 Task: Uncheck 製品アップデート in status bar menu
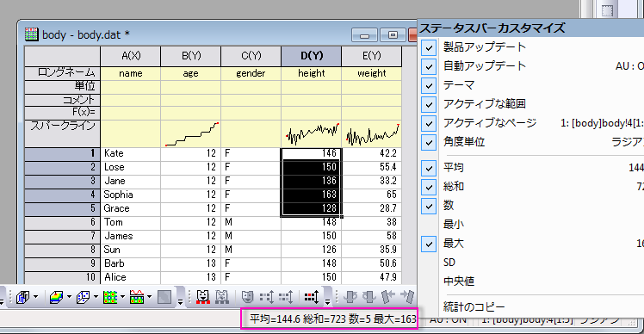(429, 47)
